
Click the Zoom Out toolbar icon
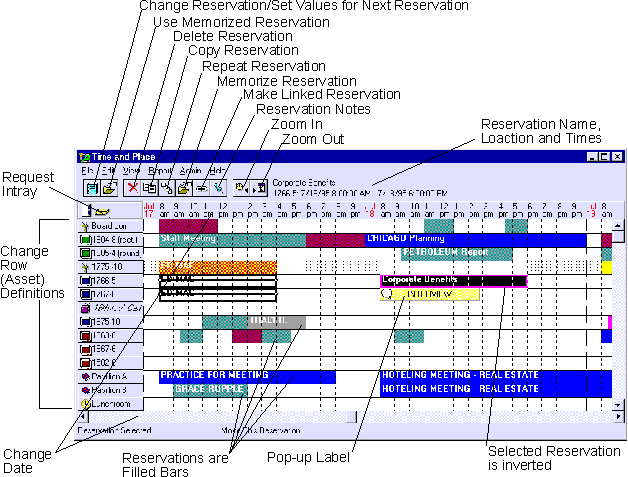259,187
